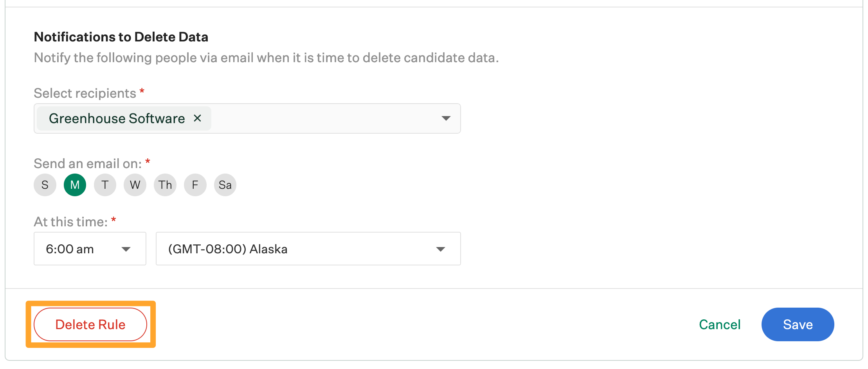Open the (GMT-08:00) Alaska timezone dropdown
Screen dimensions: 868x369
[308, 249]
